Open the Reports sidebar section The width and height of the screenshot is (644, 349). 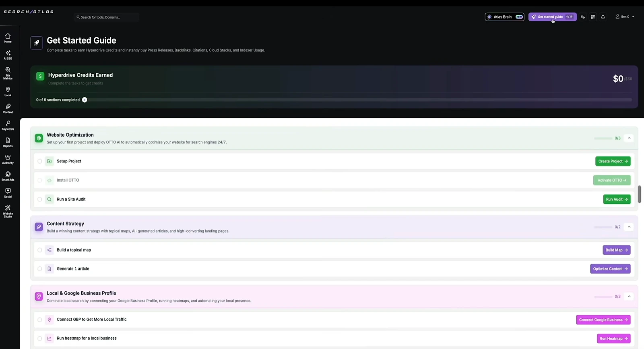pos(8,142)
